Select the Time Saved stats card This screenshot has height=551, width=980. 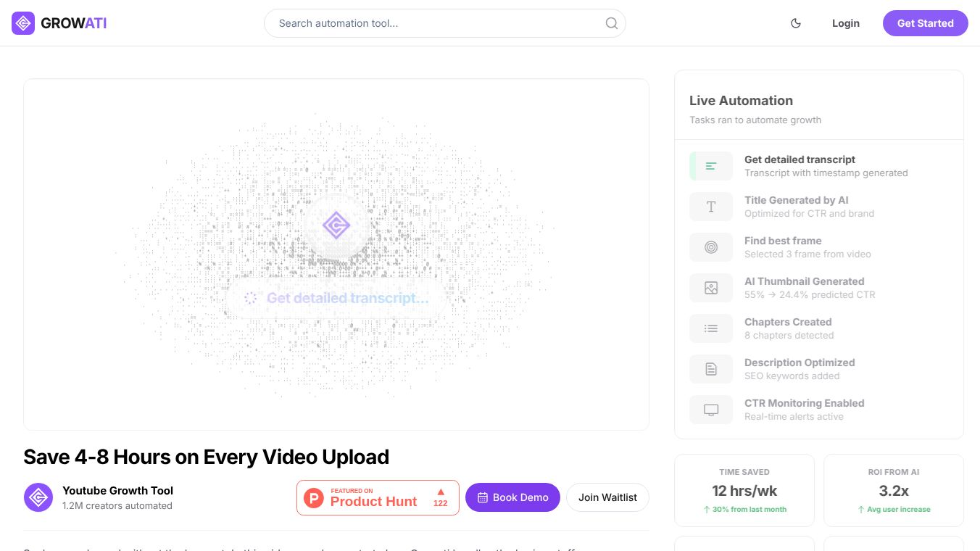click(x=744, y=490)
